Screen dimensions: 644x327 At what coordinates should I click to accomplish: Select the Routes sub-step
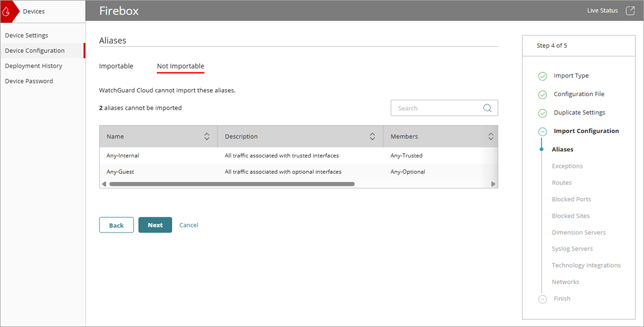tap(562, 183)
